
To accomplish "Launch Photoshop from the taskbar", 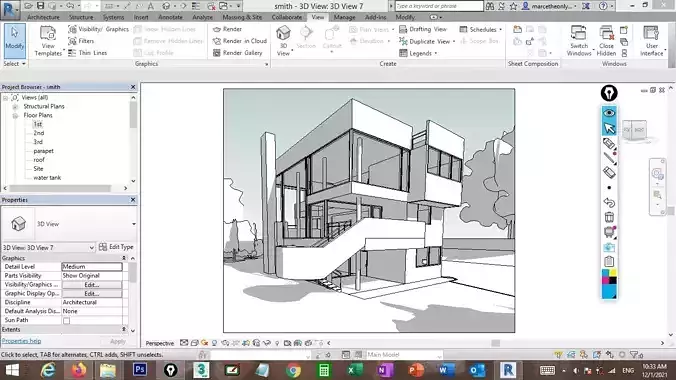I will 140,370.
